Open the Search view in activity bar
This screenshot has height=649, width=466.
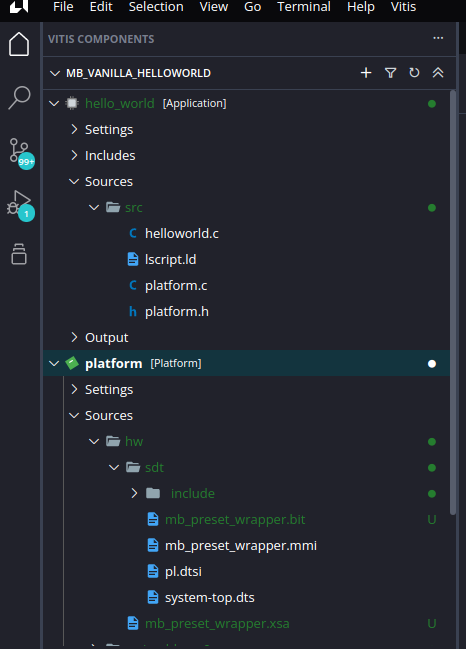pos(19,98)
